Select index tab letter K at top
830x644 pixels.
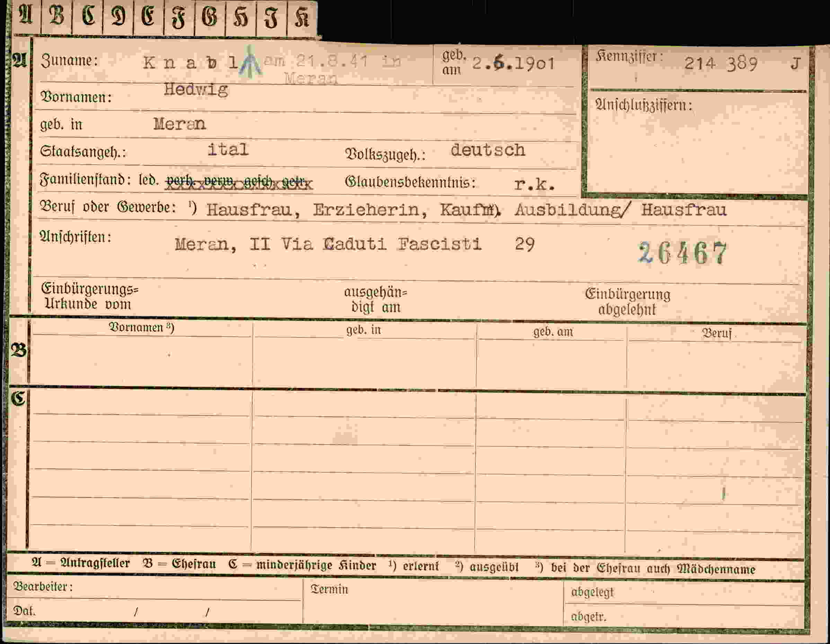tap(302, 17)
